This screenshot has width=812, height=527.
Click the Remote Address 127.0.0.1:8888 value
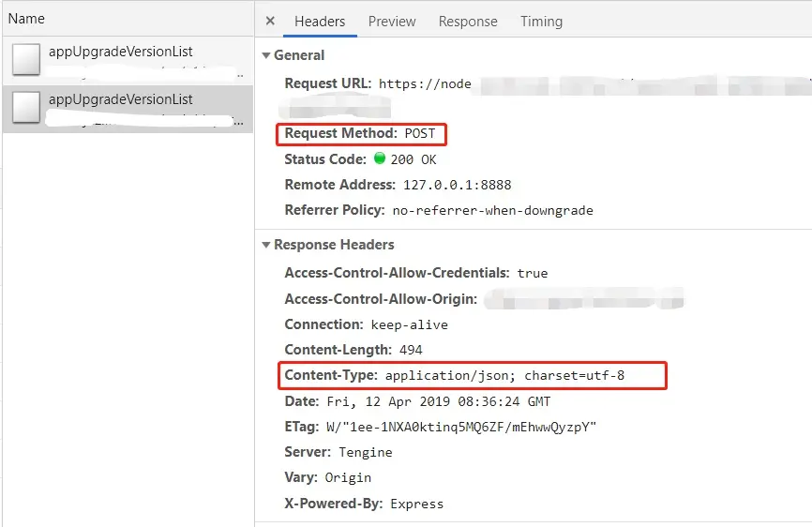coord(457,185)
